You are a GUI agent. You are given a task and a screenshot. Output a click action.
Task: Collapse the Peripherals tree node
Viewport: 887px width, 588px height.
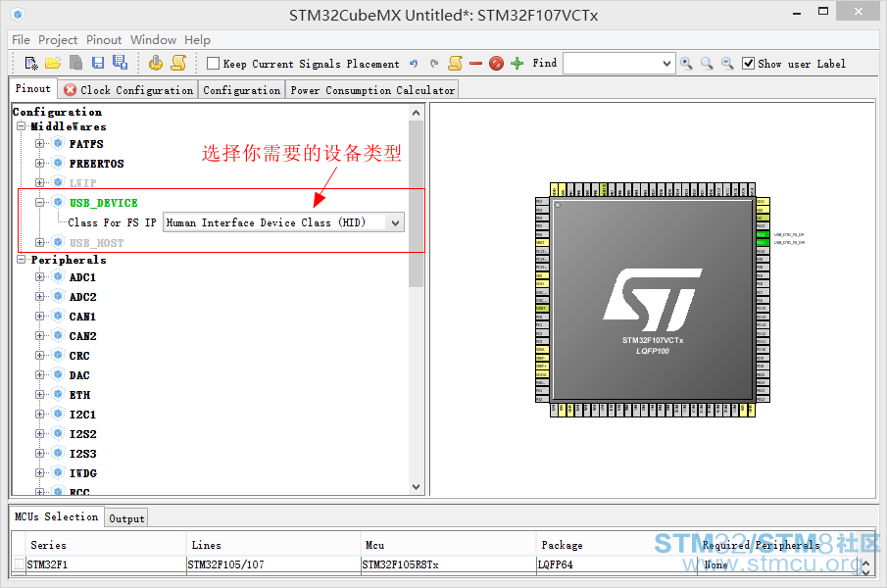22,260
